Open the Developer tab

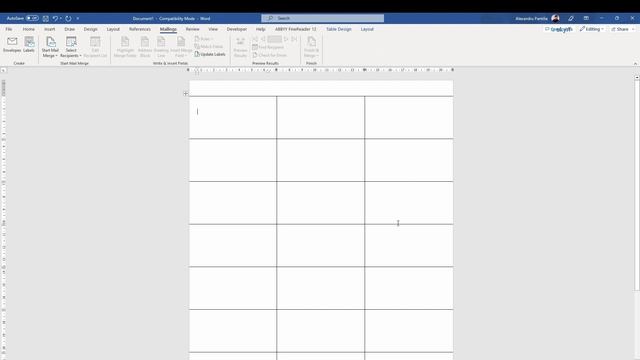(237, 29)
